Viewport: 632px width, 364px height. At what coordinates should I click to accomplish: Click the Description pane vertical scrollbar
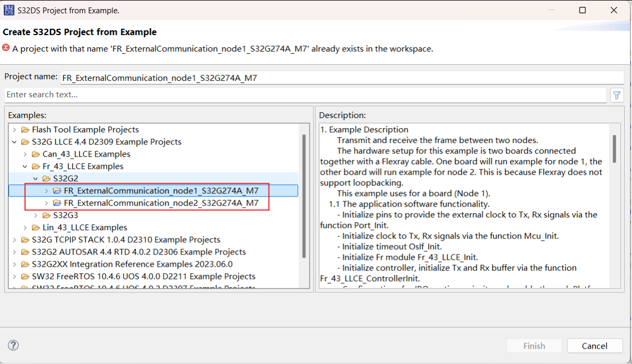coord(614,149)
